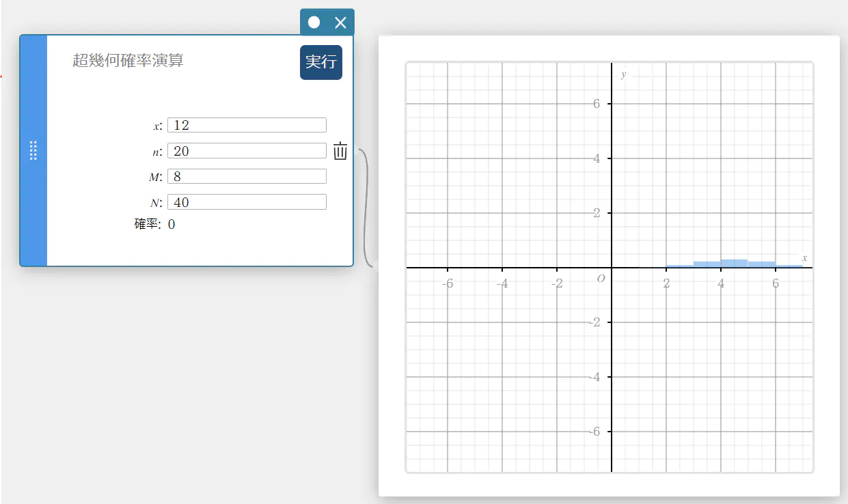Click the white circle icon on sticky tab
This screenshot has height=504, width=848.
(x=314, y=23)
